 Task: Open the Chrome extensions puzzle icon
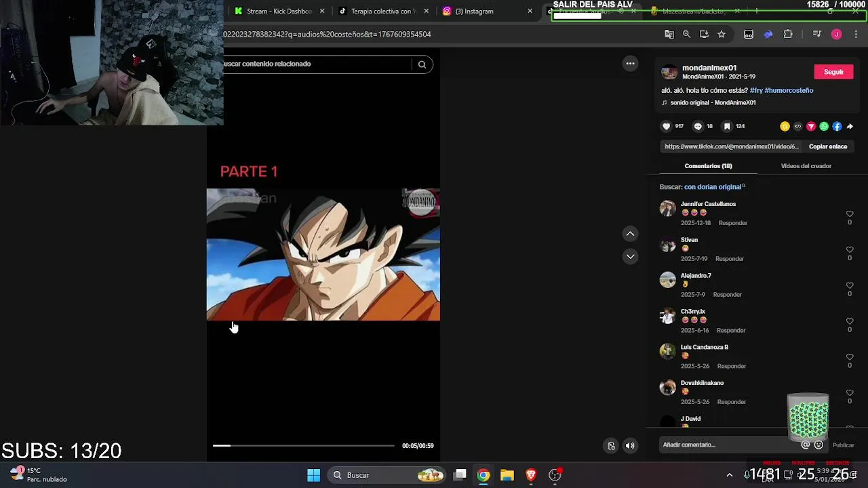788,35
